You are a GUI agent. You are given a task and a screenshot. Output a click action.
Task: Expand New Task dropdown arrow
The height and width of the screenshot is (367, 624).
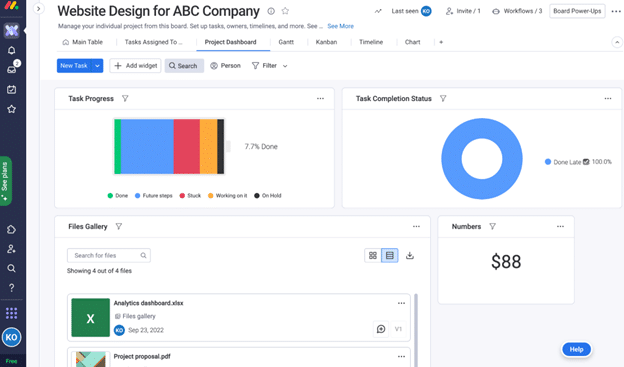[x=97, y=66]
